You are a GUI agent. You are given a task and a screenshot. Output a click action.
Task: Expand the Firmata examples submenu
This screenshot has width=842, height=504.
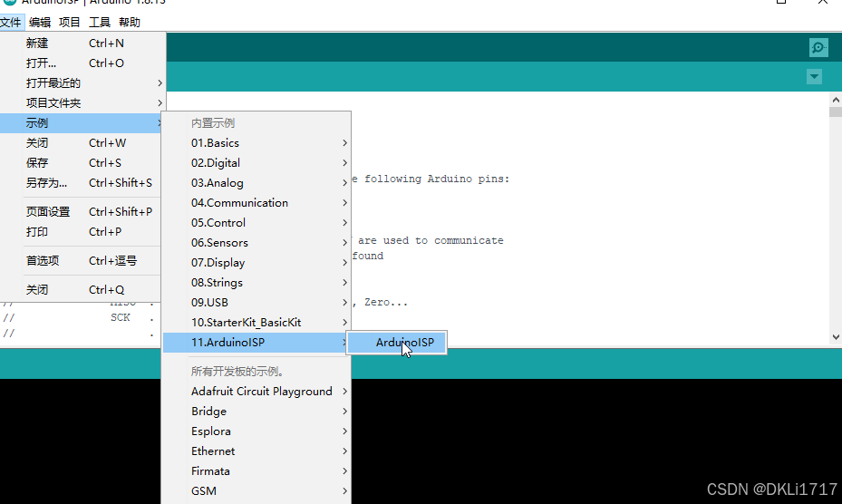click(x=256, y=470)
